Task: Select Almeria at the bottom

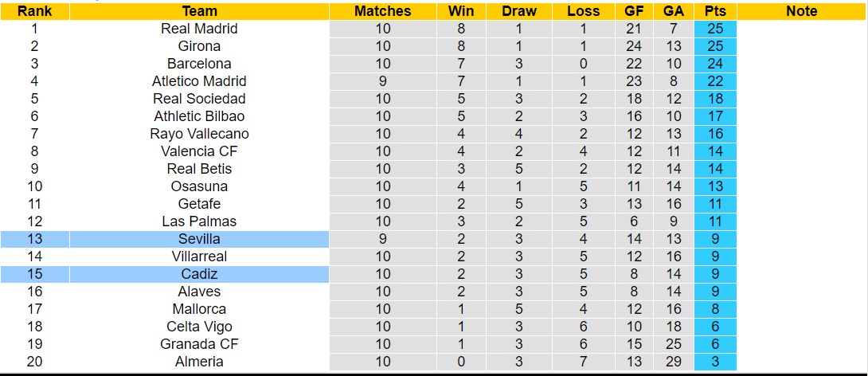Action: tap(199, 362)
